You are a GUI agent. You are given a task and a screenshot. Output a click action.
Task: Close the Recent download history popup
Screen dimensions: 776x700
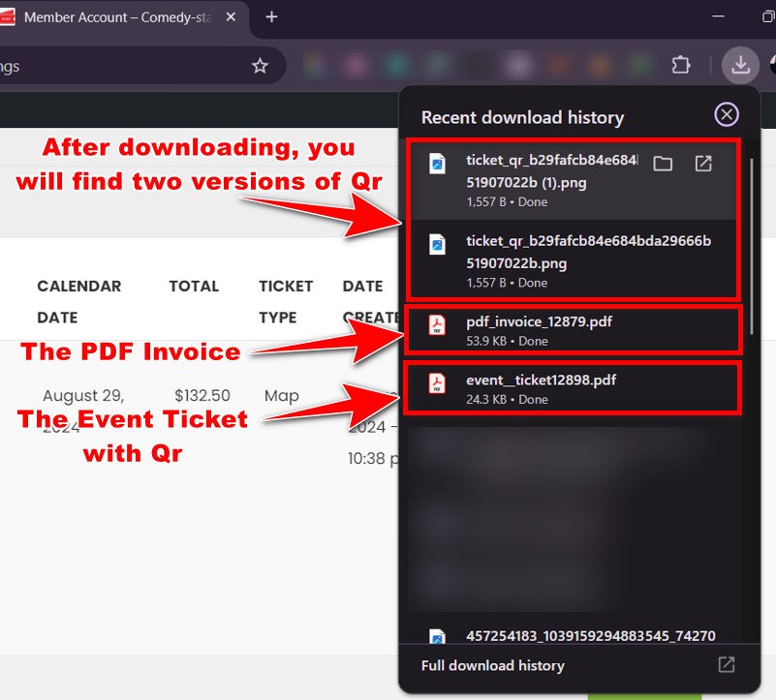(726, 115)
